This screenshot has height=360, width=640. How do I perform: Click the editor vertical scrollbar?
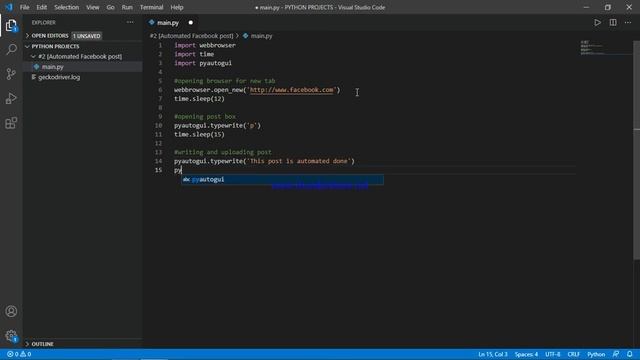tap(636, 149)
